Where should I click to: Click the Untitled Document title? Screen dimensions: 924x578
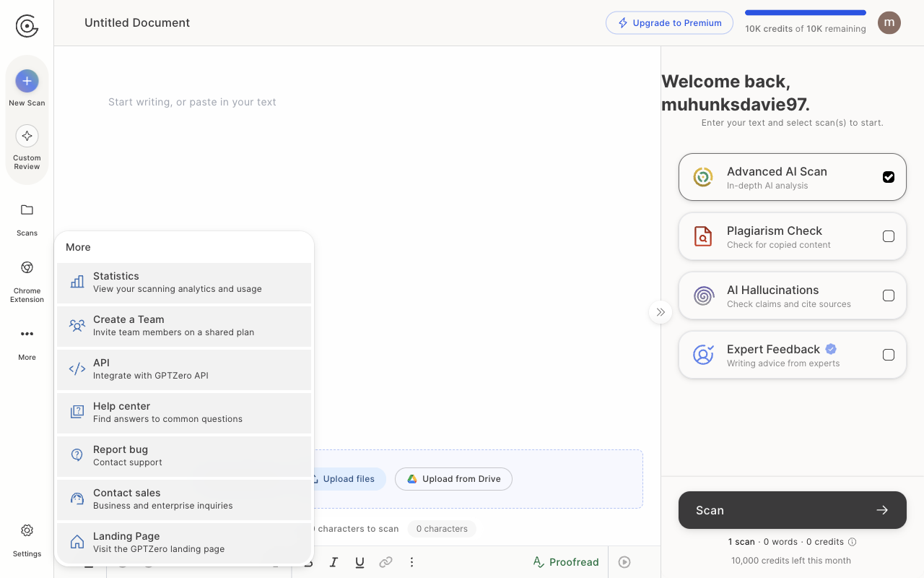click(137, 22)
